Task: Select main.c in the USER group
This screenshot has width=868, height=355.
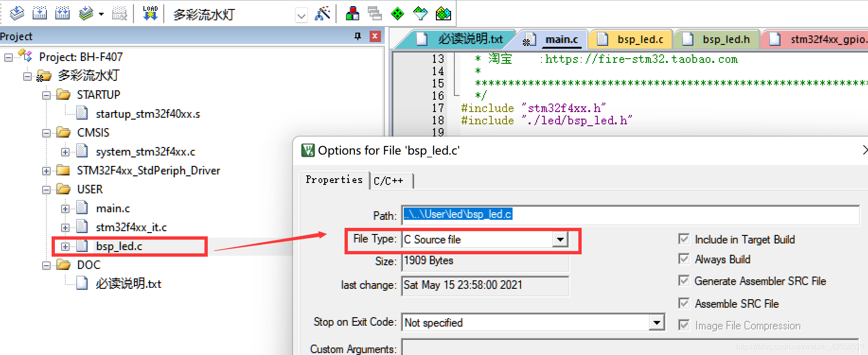Action: coord(113,208)
